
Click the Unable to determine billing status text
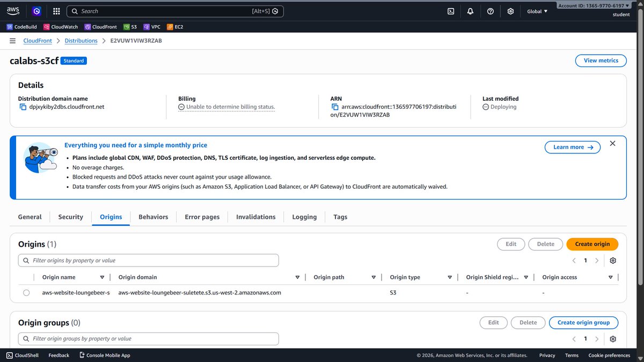pos(230,107)
